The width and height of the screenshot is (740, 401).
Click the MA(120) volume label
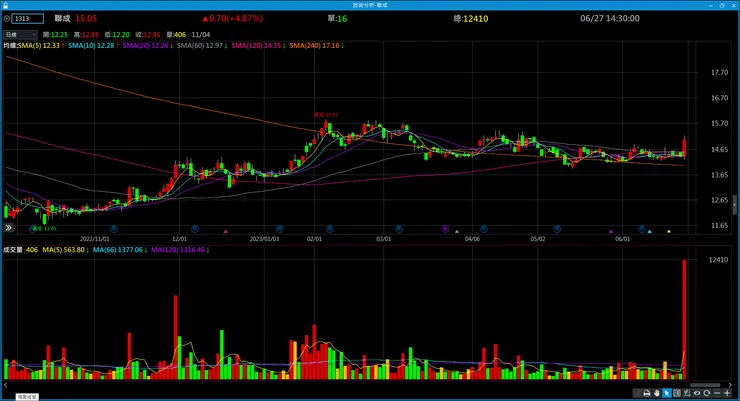click(178, 250)
